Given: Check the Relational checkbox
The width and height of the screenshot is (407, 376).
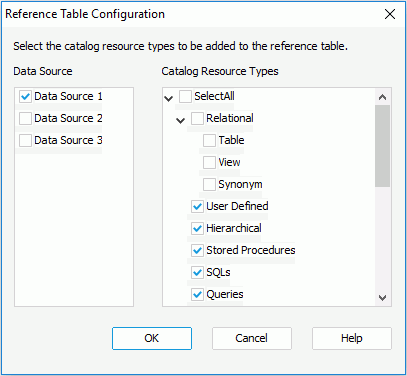Looking at the screenshot, I should (x=197, y=118).
